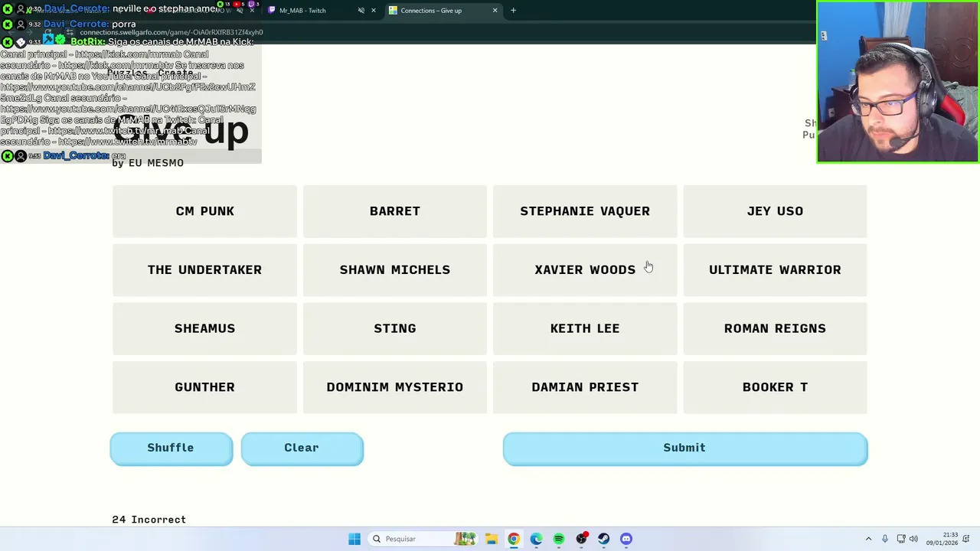
Task: Click the taskbar Pesquisar search box
Action: point(422,539)
